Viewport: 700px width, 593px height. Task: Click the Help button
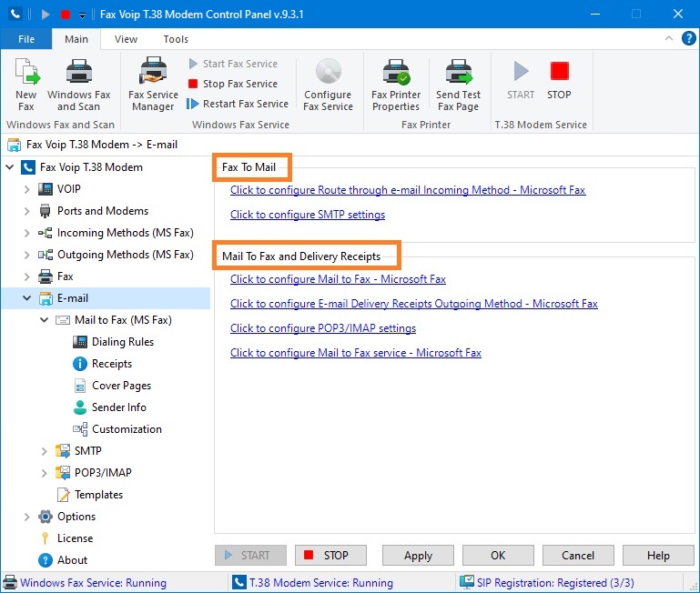tap(658, 556)
